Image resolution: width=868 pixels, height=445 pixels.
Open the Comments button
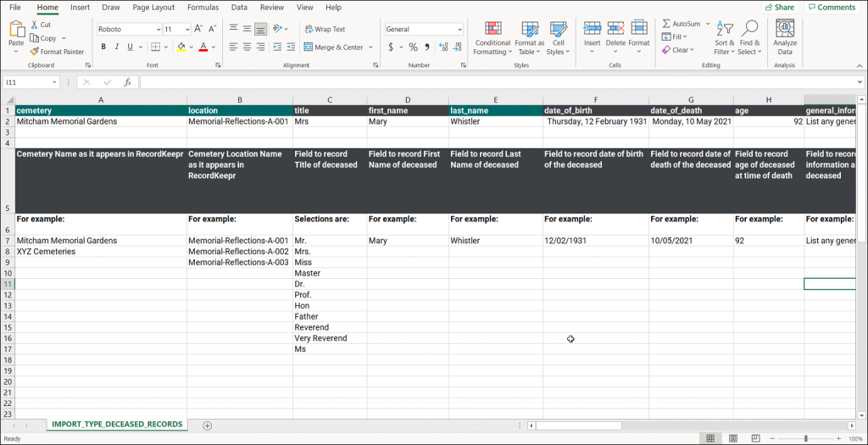click(832, 8)
